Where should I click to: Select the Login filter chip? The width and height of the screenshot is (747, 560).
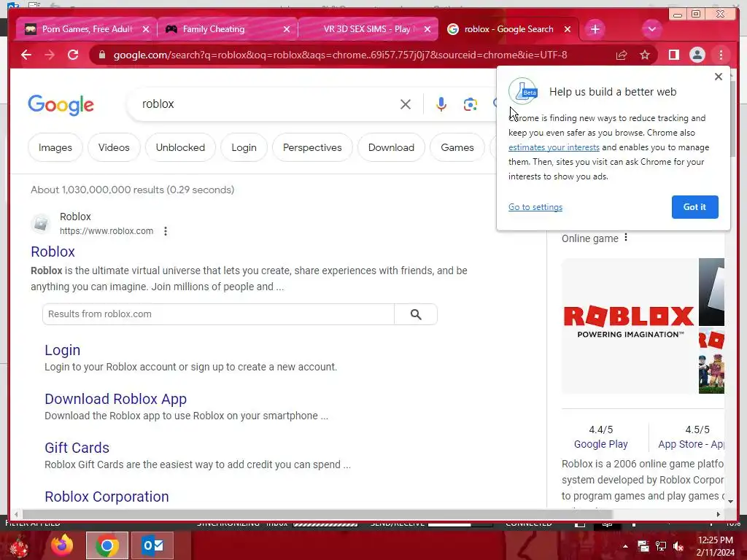click(x=244, y=147)
